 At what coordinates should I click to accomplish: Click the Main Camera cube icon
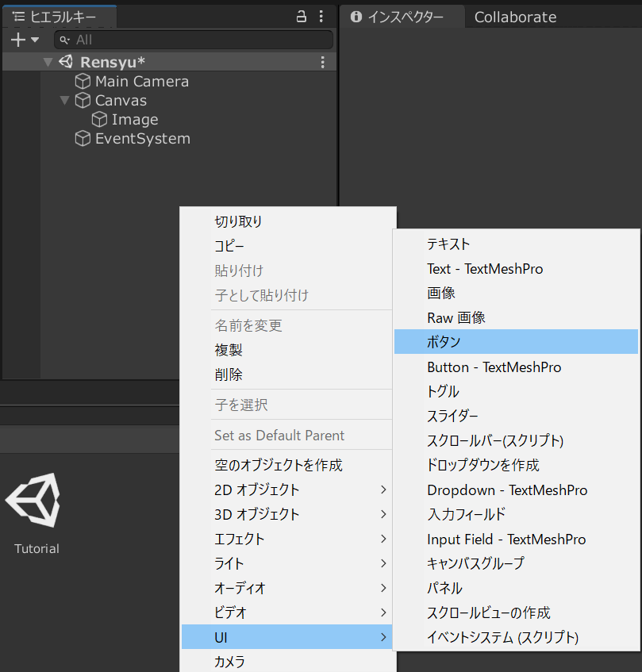pos(83,81)
